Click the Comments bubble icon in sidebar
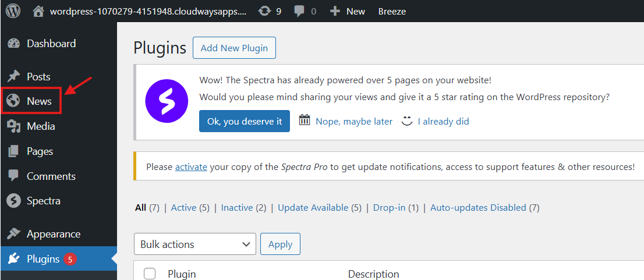The image size is (644, 280). (13, 176)
